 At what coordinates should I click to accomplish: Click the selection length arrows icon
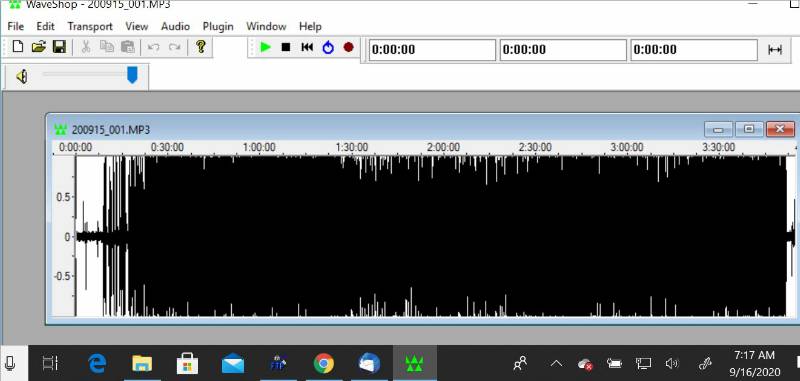pos(775,49)
